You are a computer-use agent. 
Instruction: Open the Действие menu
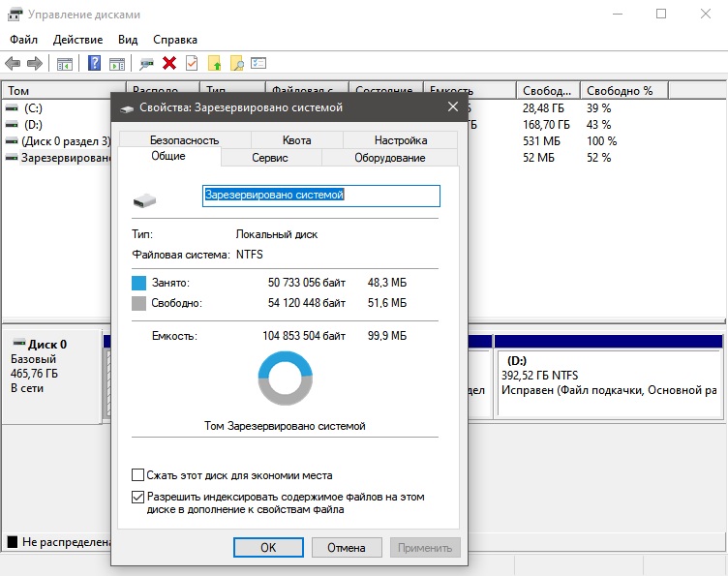pos(77,40)
